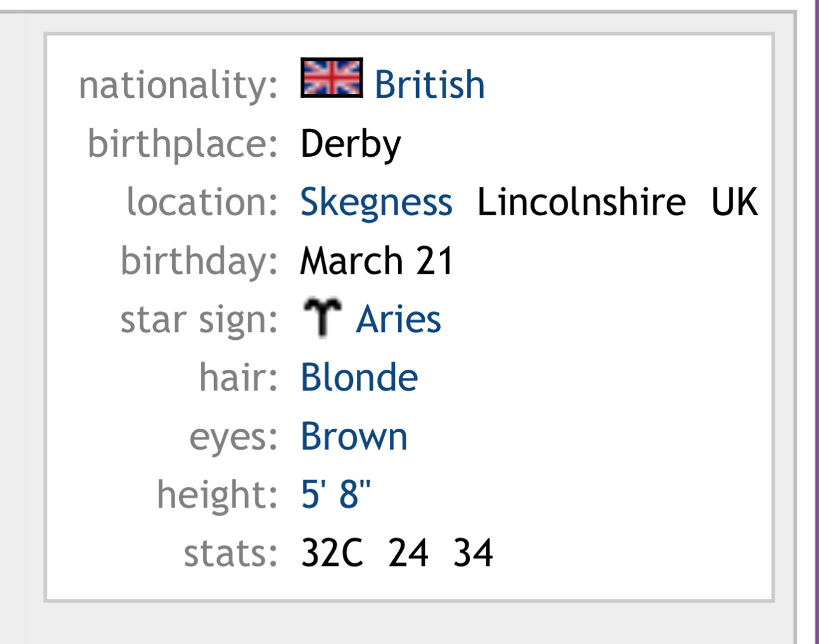Click the Derby birthplace text
Screen dimensions: 819x644
pos(350,144)
